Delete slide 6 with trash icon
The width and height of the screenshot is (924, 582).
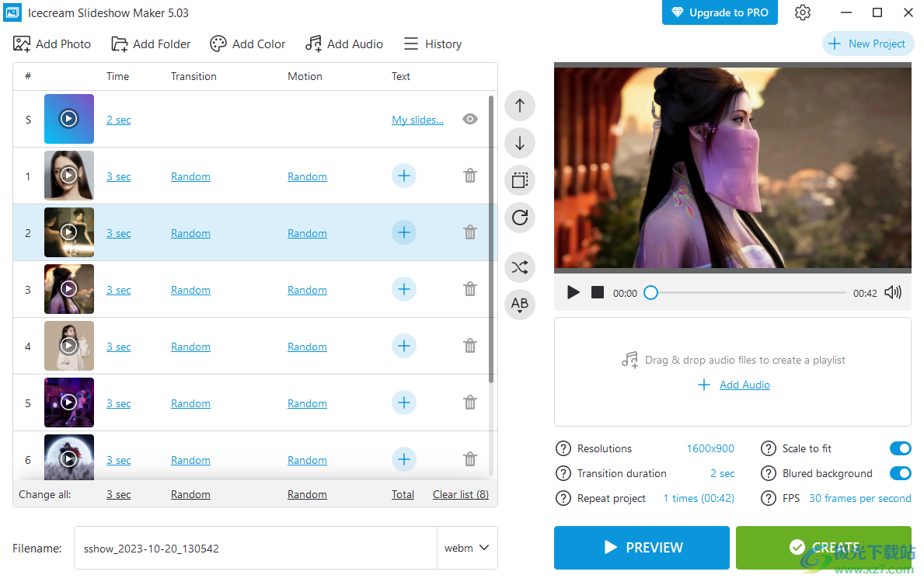pos(469,459)
